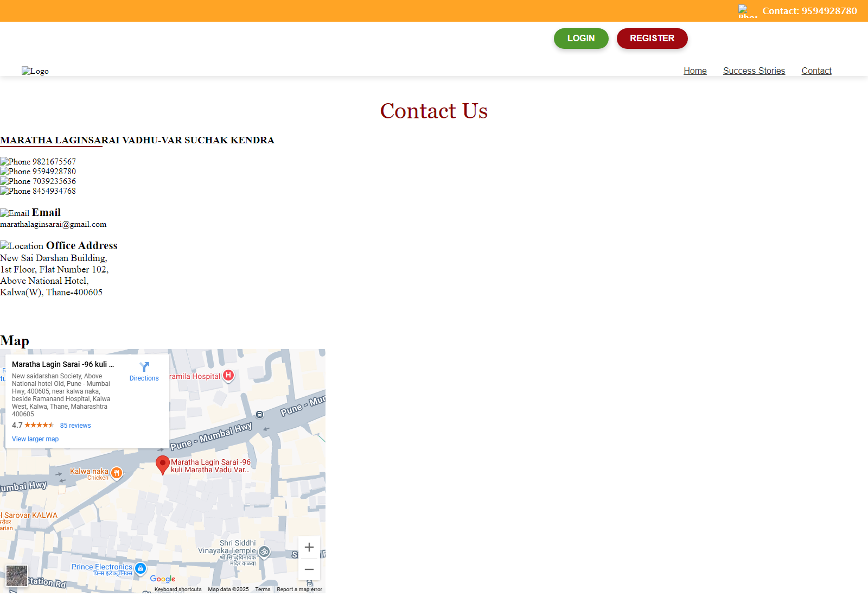
Task: Open the 85 reviews link
Action: pos(75,426)
